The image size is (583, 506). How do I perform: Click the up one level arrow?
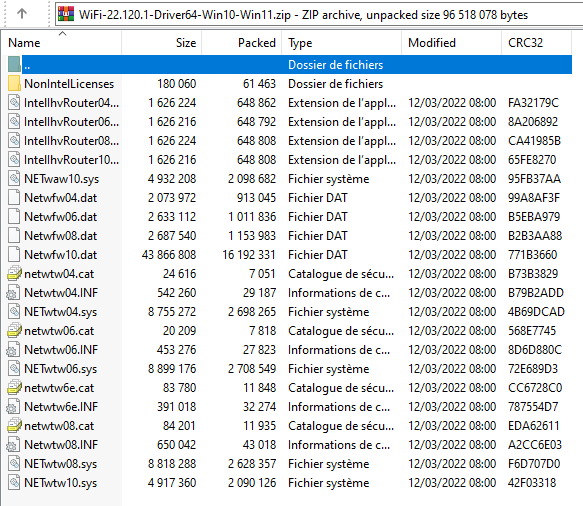22,14
